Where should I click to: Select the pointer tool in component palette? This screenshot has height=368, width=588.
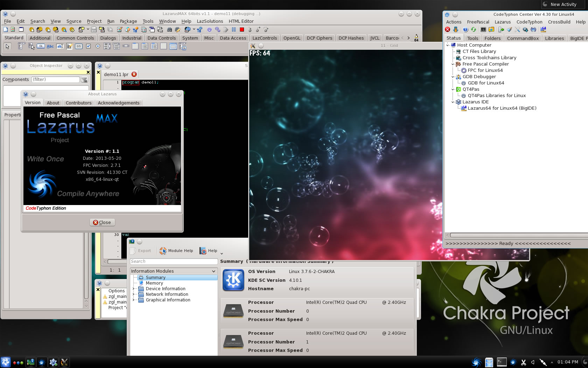[x=7, y=46]
